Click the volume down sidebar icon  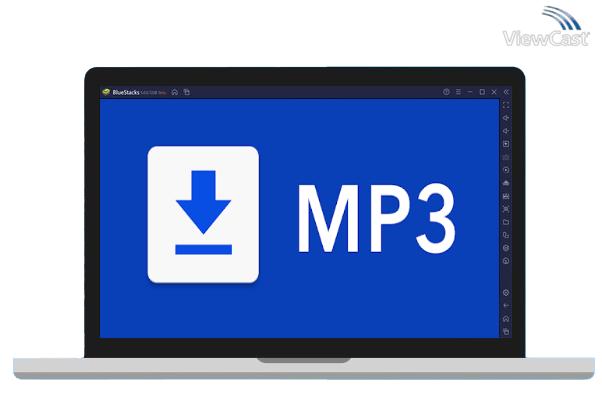pyautogui.click(x=506, y=131)
